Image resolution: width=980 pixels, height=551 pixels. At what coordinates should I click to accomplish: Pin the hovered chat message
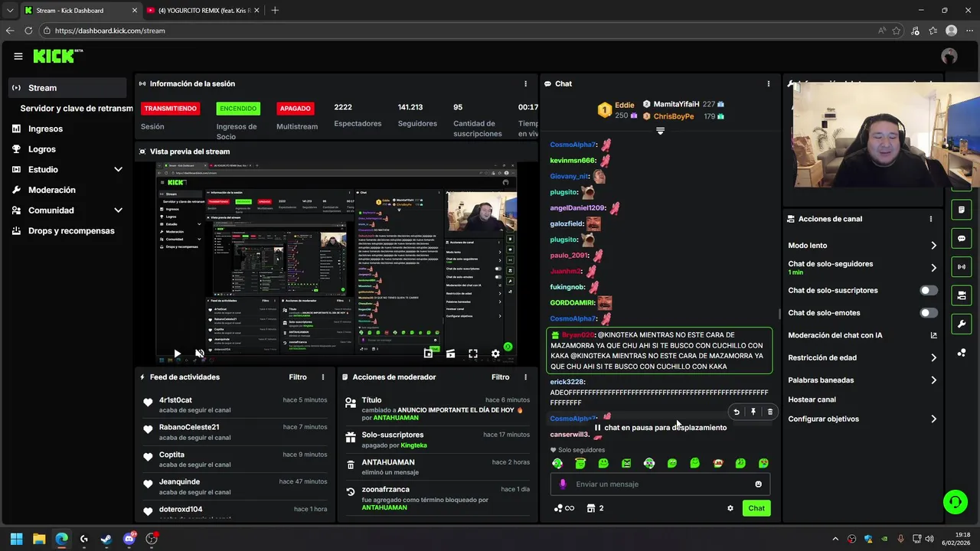pos(753,412)
